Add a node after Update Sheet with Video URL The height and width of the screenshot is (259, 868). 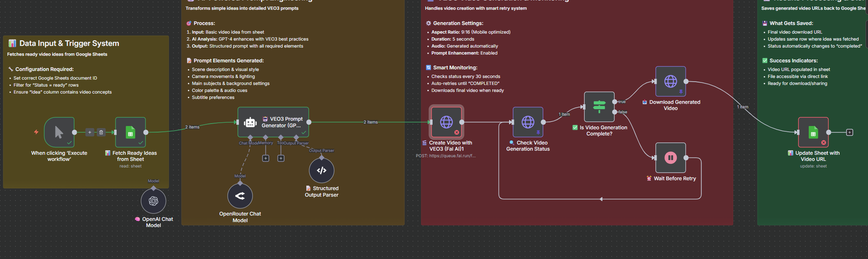click(850, 132)
